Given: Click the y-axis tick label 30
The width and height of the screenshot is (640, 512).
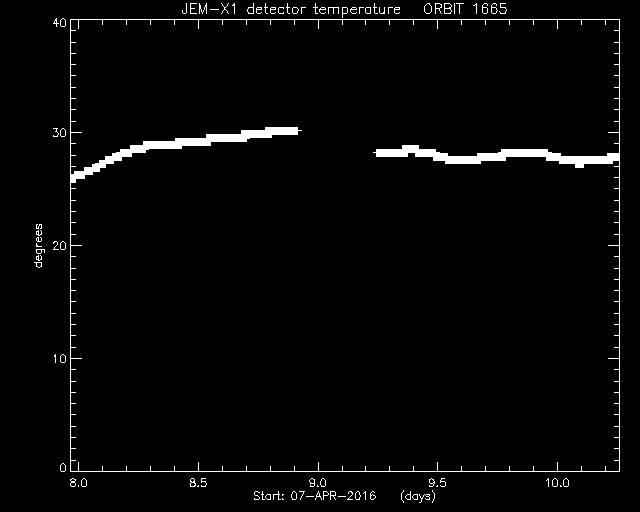Looking at the screenshot, I should pos(60,132).
